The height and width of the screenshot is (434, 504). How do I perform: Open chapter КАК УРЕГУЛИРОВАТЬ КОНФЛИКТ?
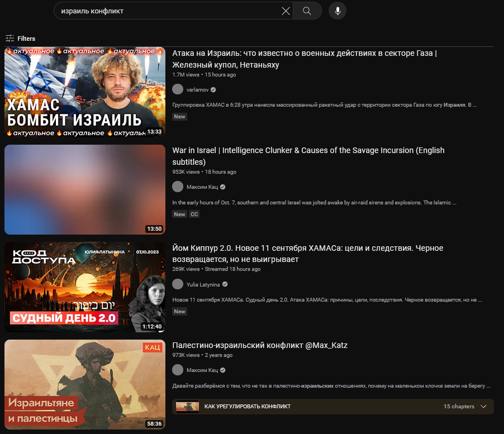248,407
